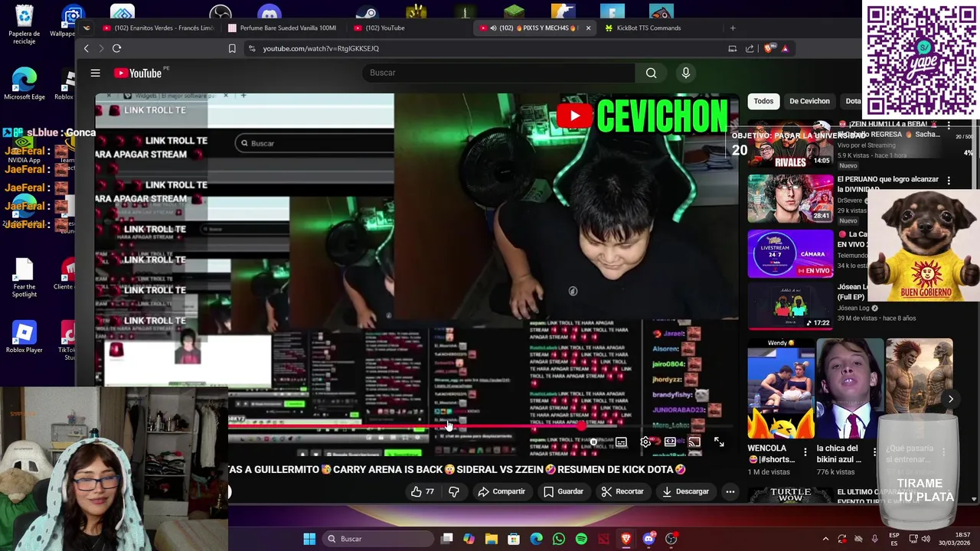Viewport: 980px width, 551px height.
Task: Open options for El Peruano video
Action: pyautogui.click(x=949, y=181)
